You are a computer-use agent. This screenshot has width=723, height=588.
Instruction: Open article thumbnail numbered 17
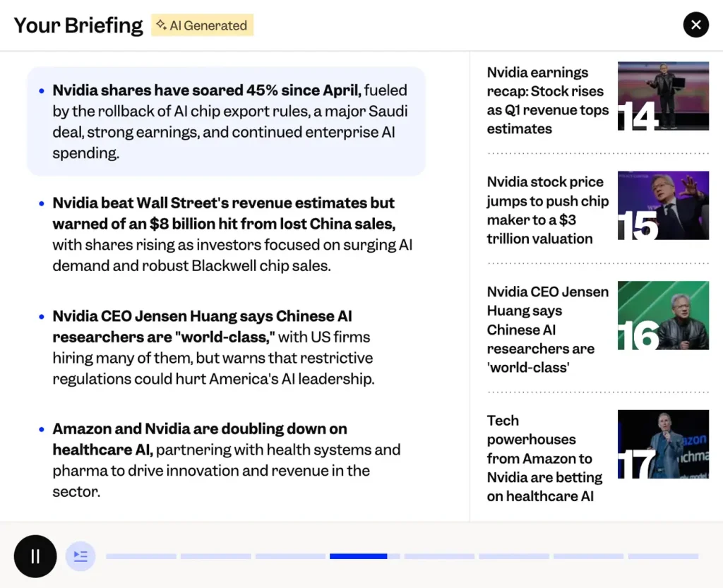[663, 444]
